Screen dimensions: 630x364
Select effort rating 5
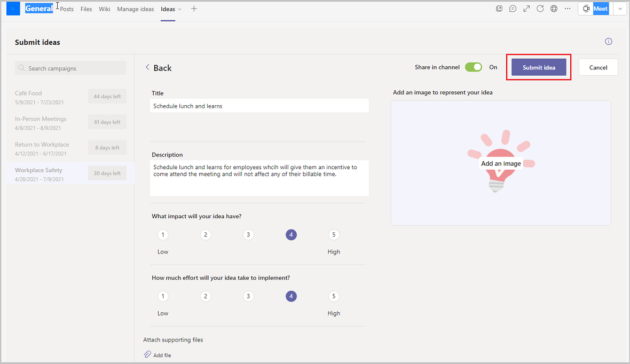(x=334, y=296)
